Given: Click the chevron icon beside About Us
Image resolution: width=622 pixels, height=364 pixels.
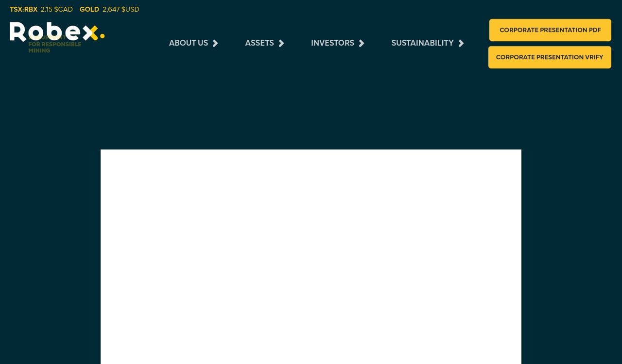Looking at the screenshot, I should [x=215, y=43].
